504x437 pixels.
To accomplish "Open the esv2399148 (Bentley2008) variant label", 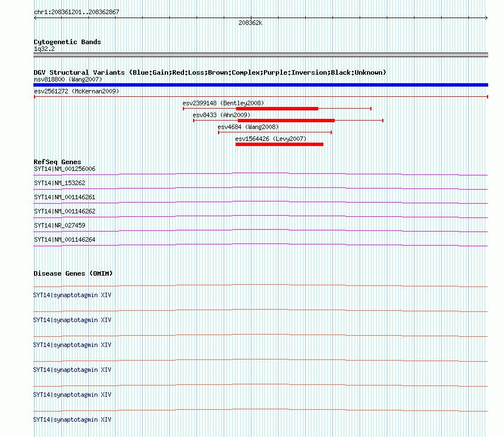I will [223, 103].
